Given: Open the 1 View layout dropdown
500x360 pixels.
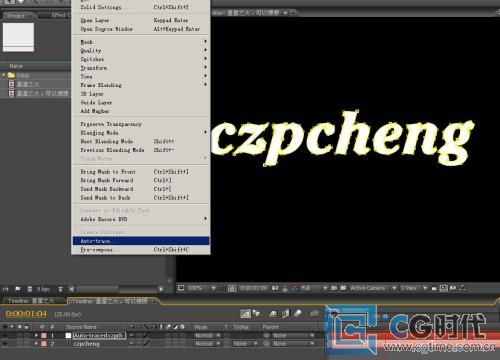Looking at the screenshot, I should 413,288.
